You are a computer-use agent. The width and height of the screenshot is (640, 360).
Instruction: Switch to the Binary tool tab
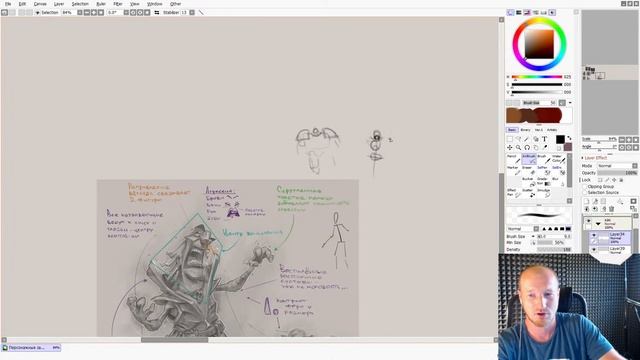pos(525,130)
